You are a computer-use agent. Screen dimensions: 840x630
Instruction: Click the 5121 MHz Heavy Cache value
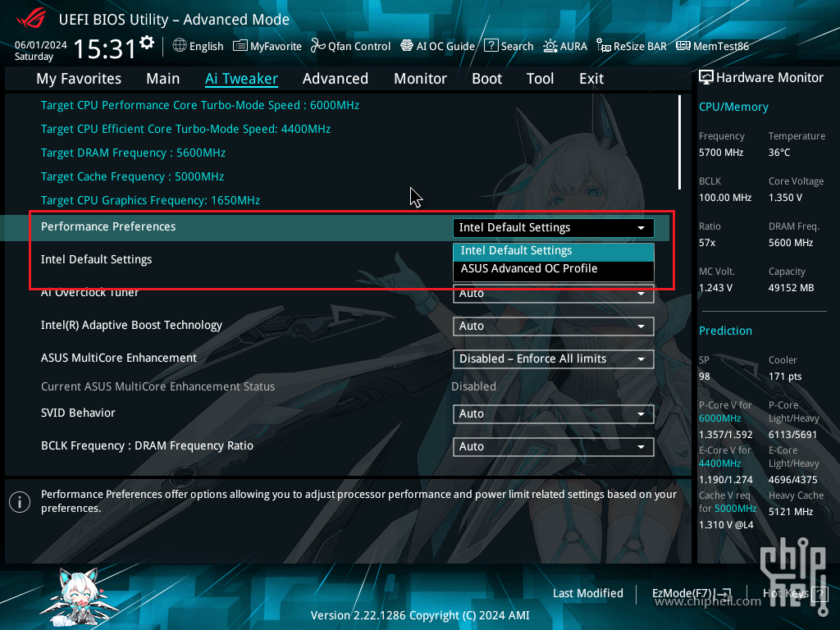[x=791, y=512]
